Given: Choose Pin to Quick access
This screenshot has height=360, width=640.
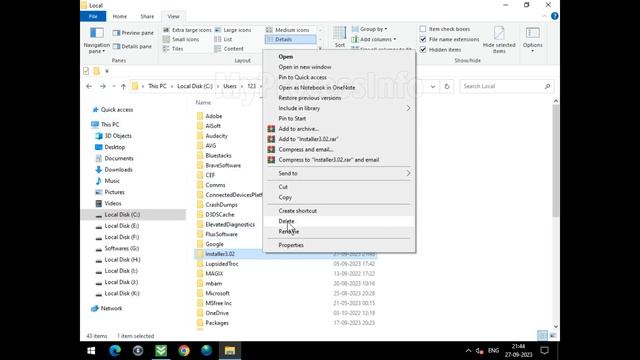Looking at the screenshot, I should point(340,78).
